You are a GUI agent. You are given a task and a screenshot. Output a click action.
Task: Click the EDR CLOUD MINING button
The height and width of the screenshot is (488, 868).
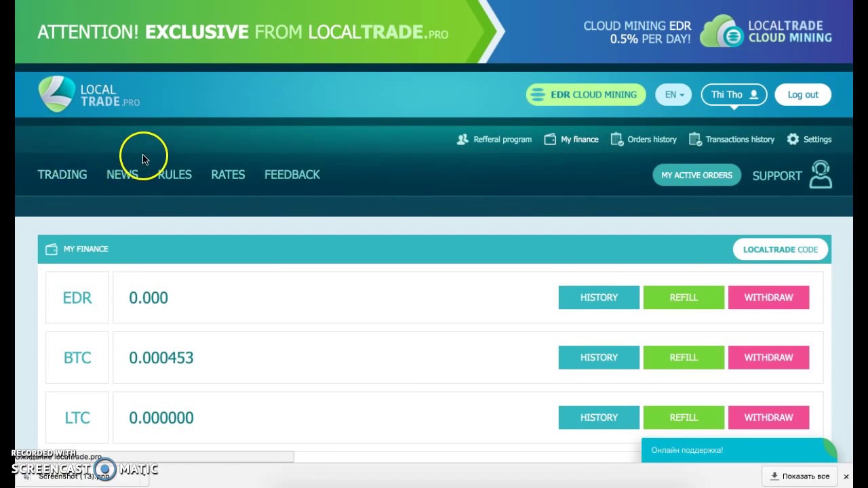(586, 95)
